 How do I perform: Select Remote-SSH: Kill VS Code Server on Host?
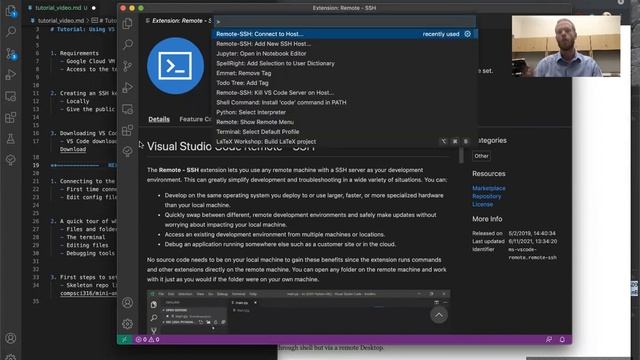click(344, 93)
